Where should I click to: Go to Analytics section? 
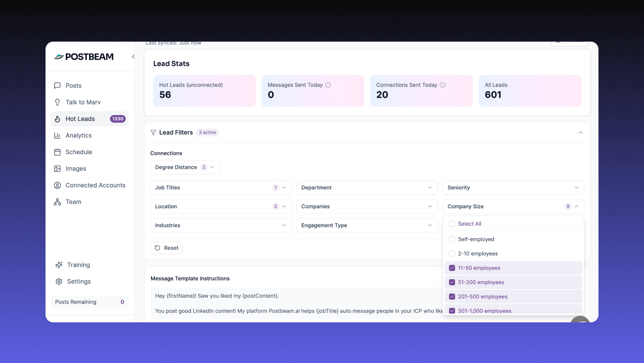coord(90,136)
